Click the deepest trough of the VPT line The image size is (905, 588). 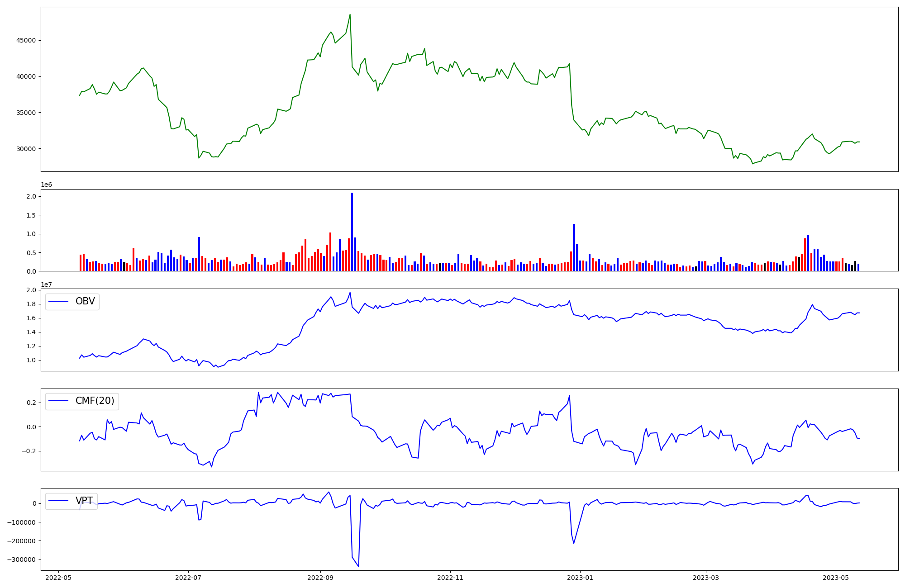coord(358,566)
